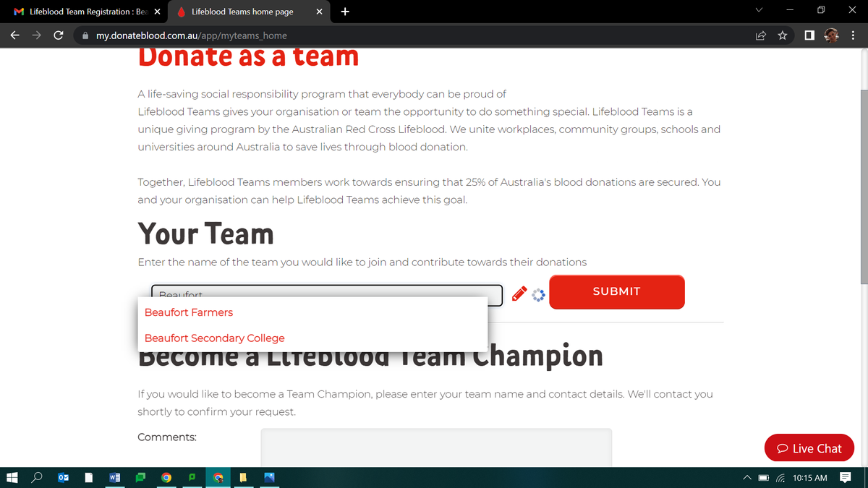Open the Windows notification center
This screenshot has height=488, width=868.
844,478
